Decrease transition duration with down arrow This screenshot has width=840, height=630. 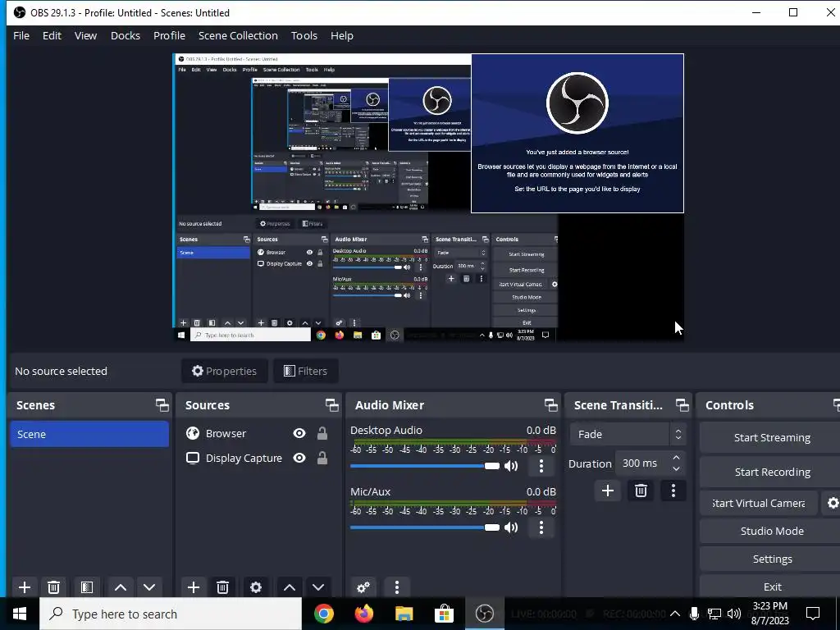(676, 469)
